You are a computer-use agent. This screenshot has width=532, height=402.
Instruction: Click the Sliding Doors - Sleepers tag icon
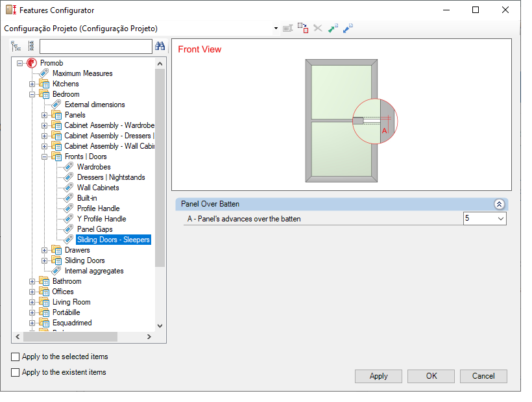(69, 240)
